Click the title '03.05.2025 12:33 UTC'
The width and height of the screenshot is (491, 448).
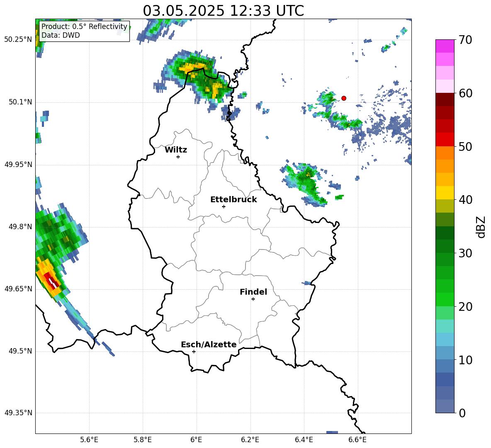(x=223, y=11)
